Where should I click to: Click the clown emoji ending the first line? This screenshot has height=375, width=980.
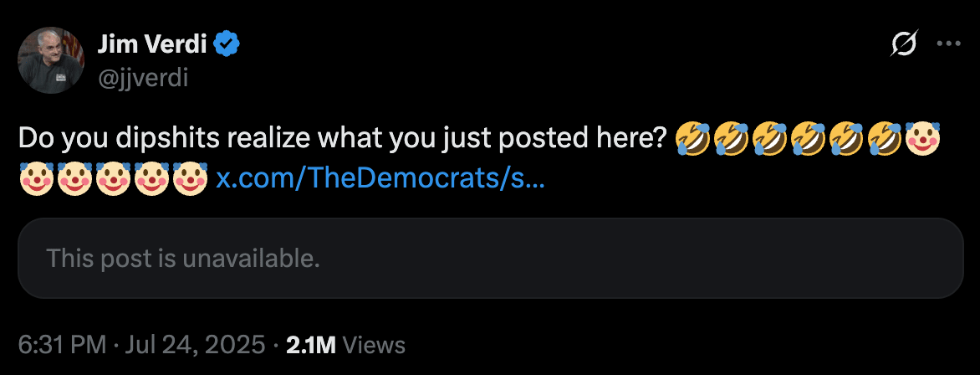pyautogui.click(x=923, y=138)
